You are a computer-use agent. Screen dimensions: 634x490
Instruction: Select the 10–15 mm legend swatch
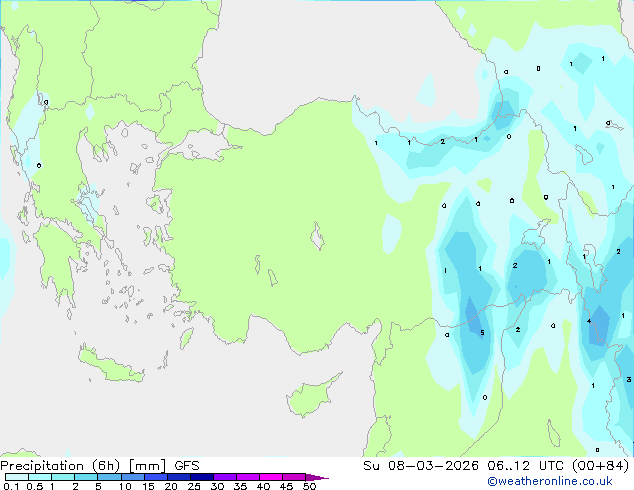132,477
